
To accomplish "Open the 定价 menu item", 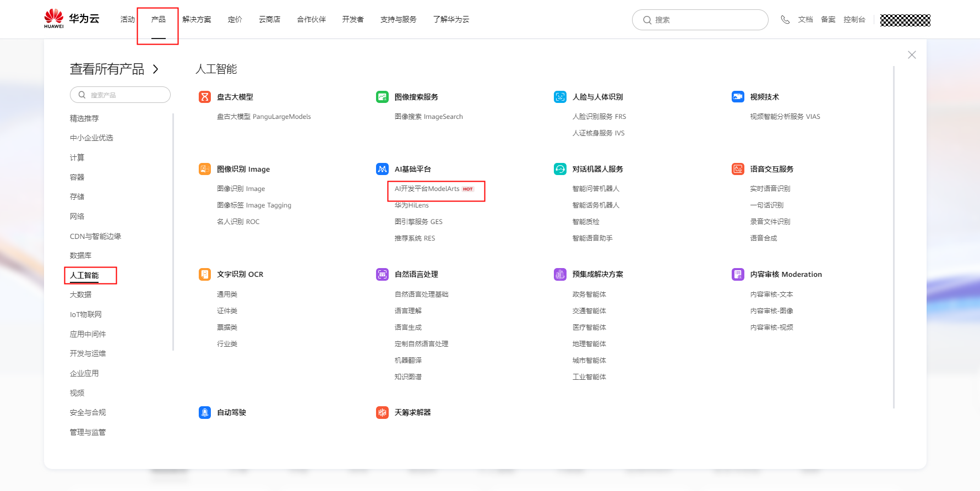I will (235, 19).
